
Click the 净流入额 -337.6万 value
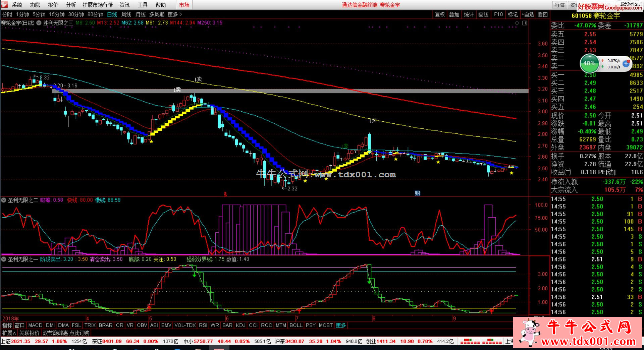coord(614,182)
